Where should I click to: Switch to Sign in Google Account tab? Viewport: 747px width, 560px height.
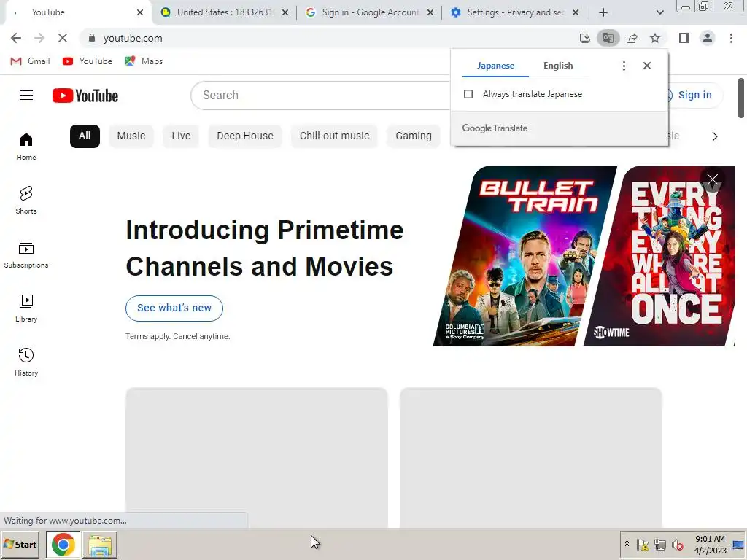pos(370,12)
